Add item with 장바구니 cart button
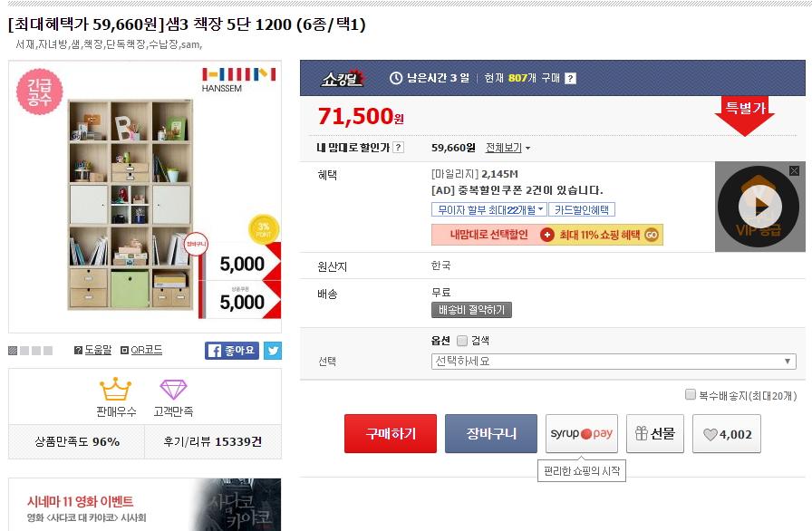Image resolution: width=812 pixels, height=531 pixels. (x=491, y=434)
